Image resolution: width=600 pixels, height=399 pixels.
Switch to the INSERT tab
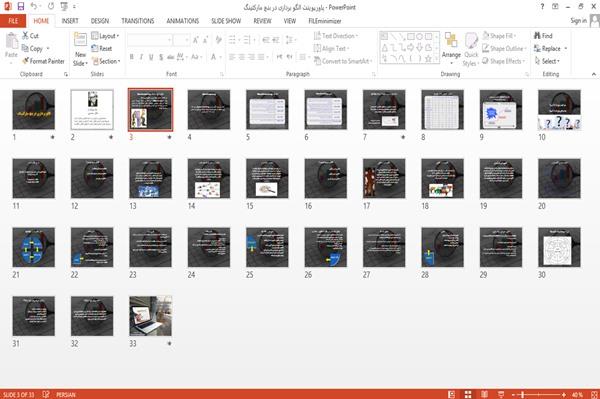pyautogui.click(x=70, y=21)
